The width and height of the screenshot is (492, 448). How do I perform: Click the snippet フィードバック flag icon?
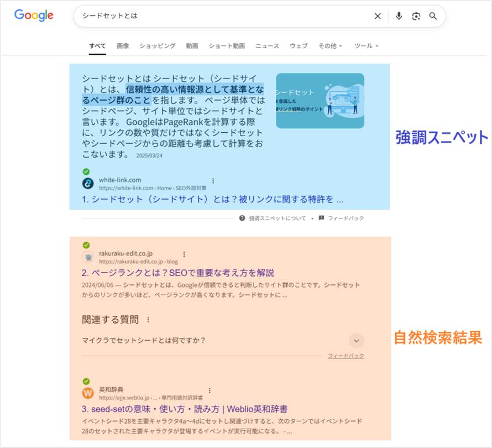(x=321, y=218)
